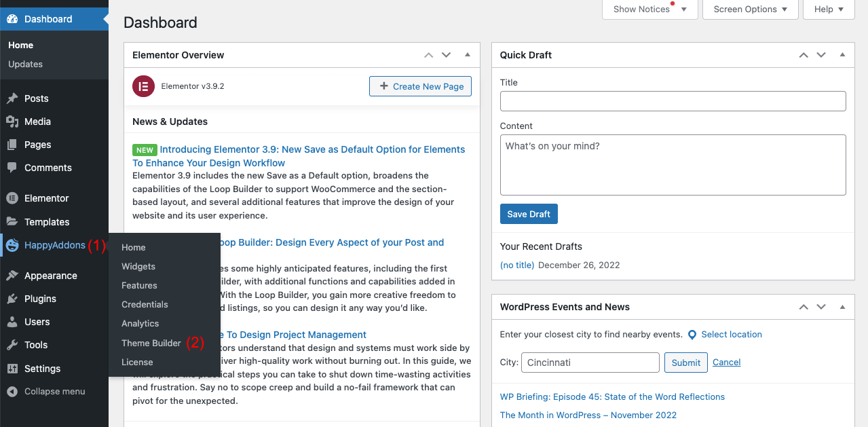Click the Quick Draft Title field
Viewport: 868px width, 427px height.
(673, 101)
